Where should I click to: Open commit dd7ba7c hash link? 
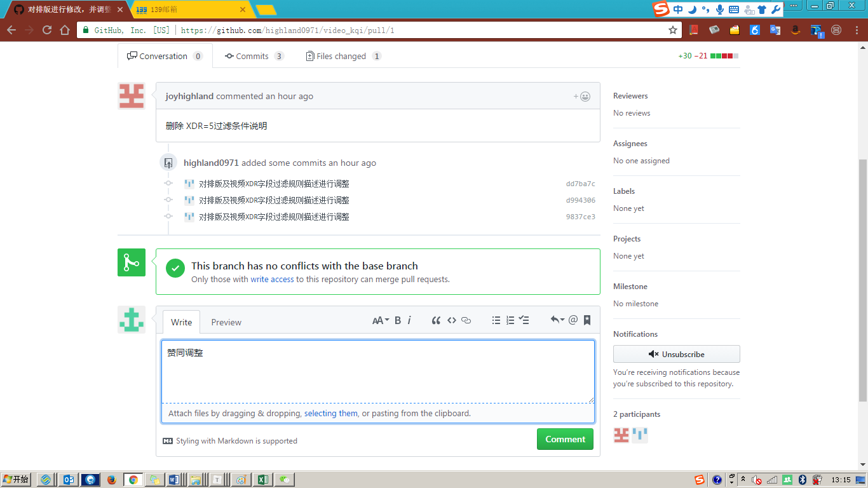pos(581,184)
